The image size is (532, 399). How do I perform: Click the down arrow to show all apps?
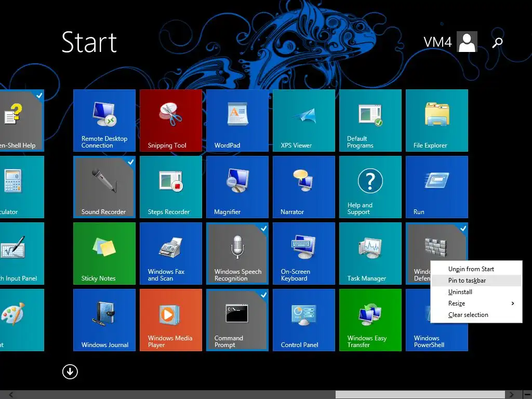(70, 372)
